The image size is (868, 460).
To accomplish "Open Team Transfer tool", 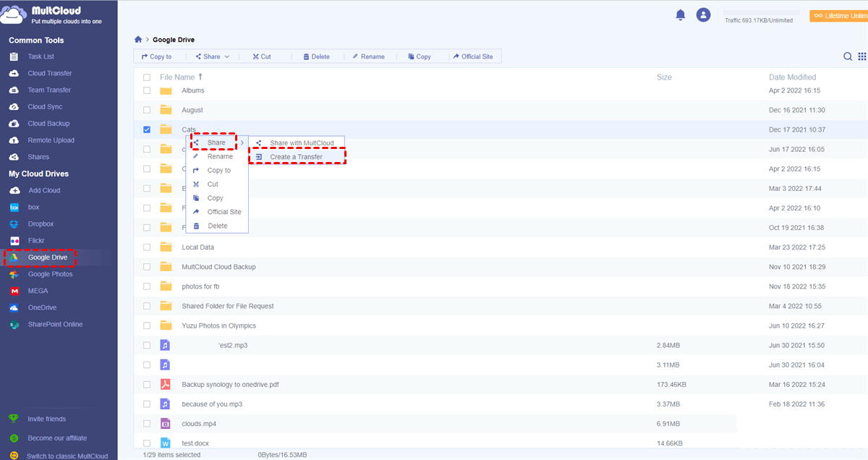I will (x=49, y=90).
